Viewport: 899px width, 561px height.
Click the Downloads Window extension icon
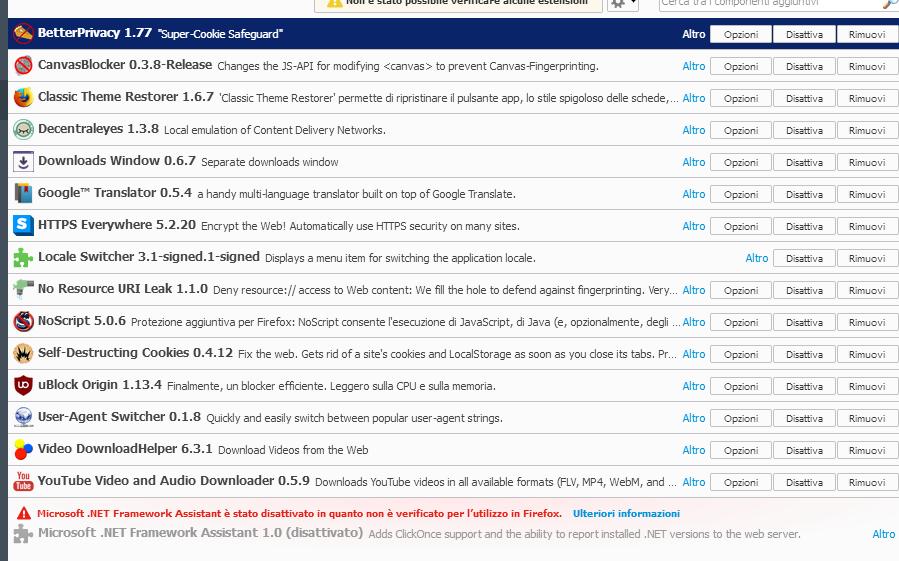[24, 162]
